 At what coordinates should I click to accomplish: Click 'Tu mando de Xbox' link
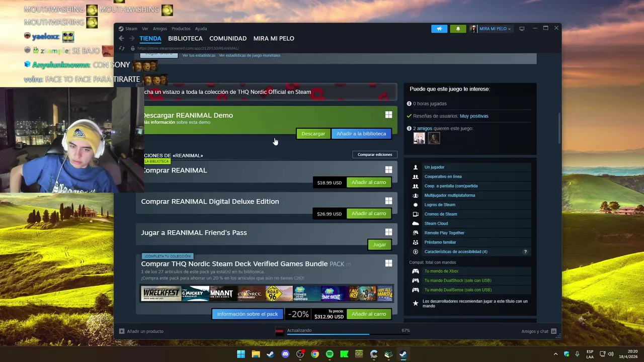point(441,271)
